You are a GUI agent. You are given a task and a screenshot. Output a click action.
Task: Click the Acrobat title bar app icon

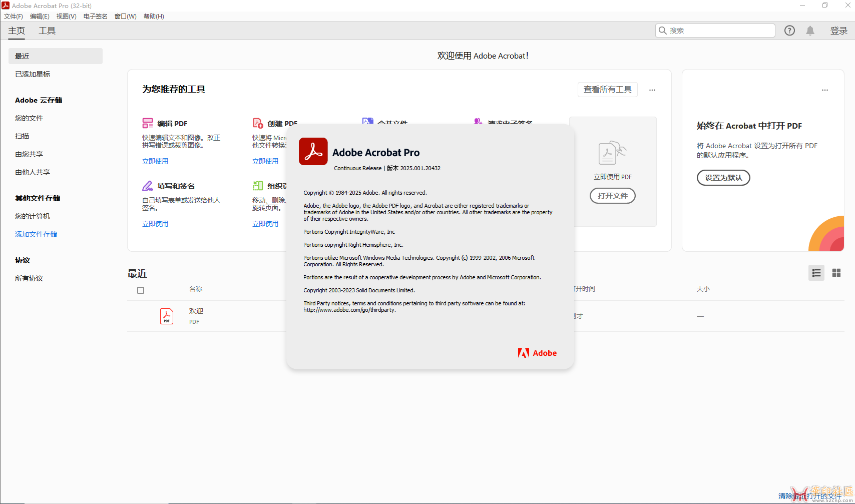tap(6, 6)
